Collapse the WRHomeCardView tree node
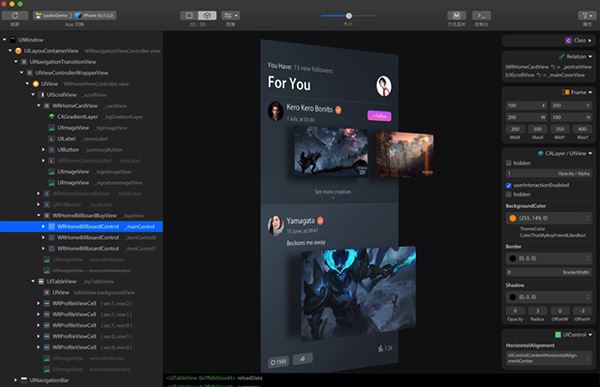The width and height of the screenshot is (600, 387). (x=39, y=106)
